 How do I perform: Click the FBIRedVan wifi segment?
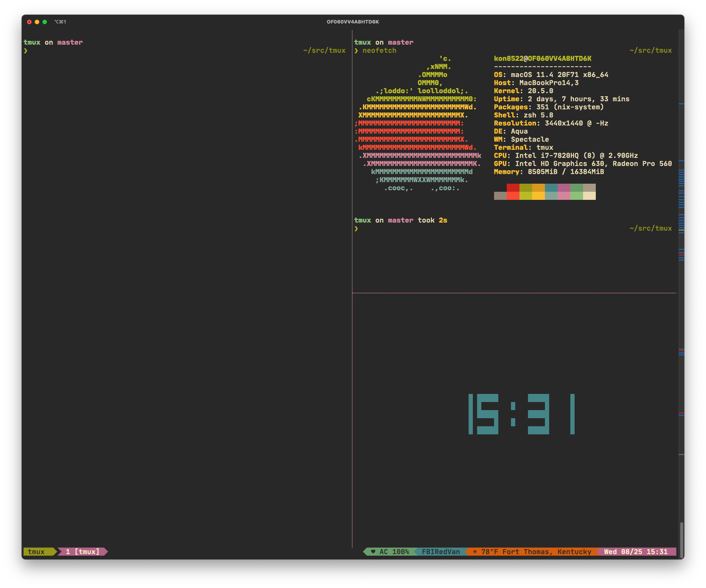[440, 552]
